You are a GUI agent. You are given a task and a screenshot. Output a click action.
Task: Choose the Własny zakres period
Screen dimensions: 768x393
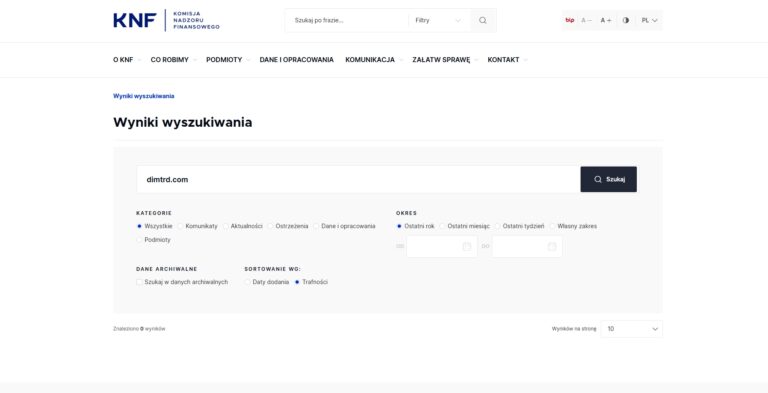pyautogui.click(x=552, y=226)
